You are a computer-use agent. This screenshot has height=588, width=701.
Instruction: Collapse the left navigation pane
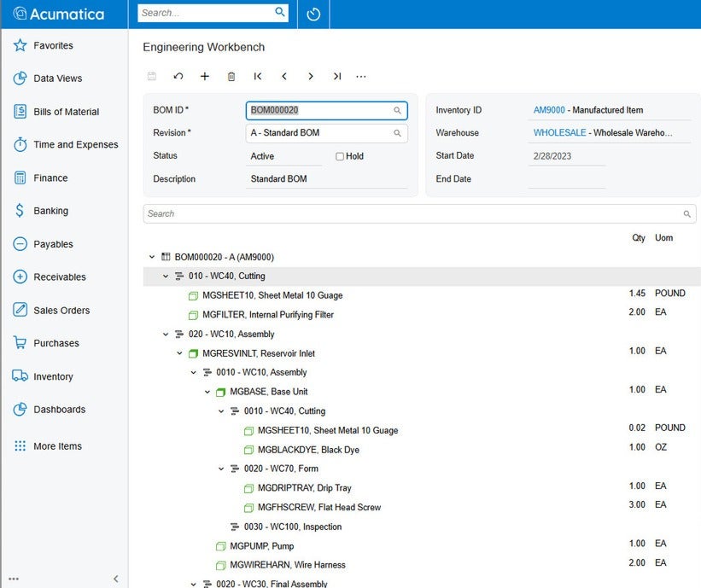pos(116,578)
